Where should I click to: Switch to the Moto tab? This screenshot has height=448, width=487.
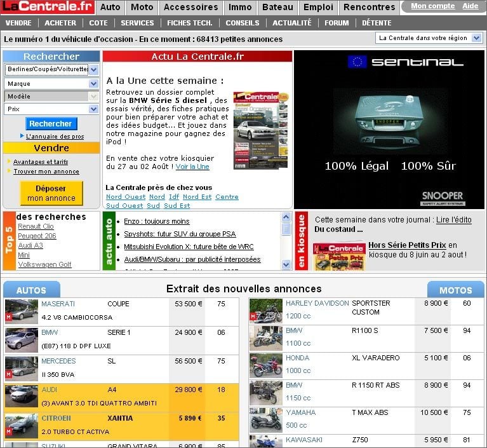[x=142, y=8]
